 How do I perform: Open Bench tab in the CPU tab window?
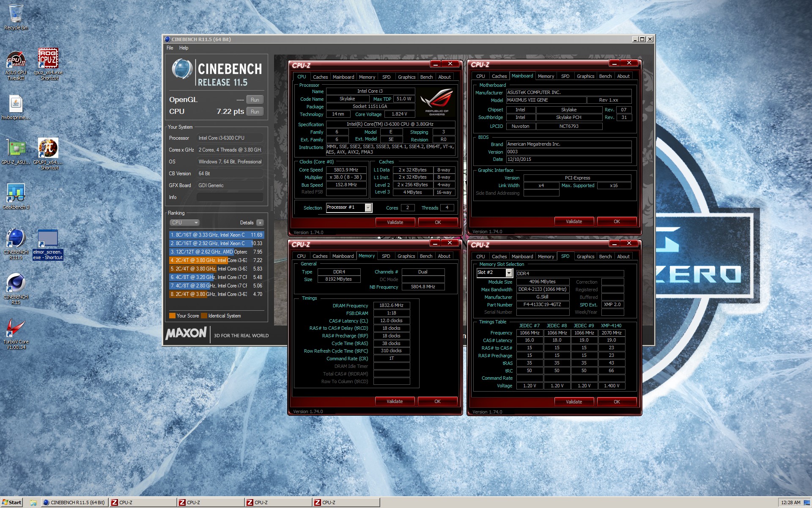(x=426, y=77)
